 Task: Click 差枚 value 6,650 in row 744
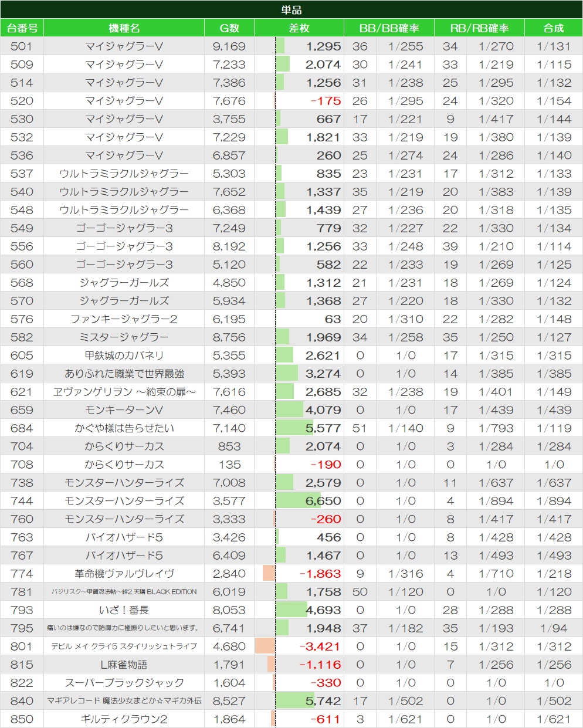(323, 501)
